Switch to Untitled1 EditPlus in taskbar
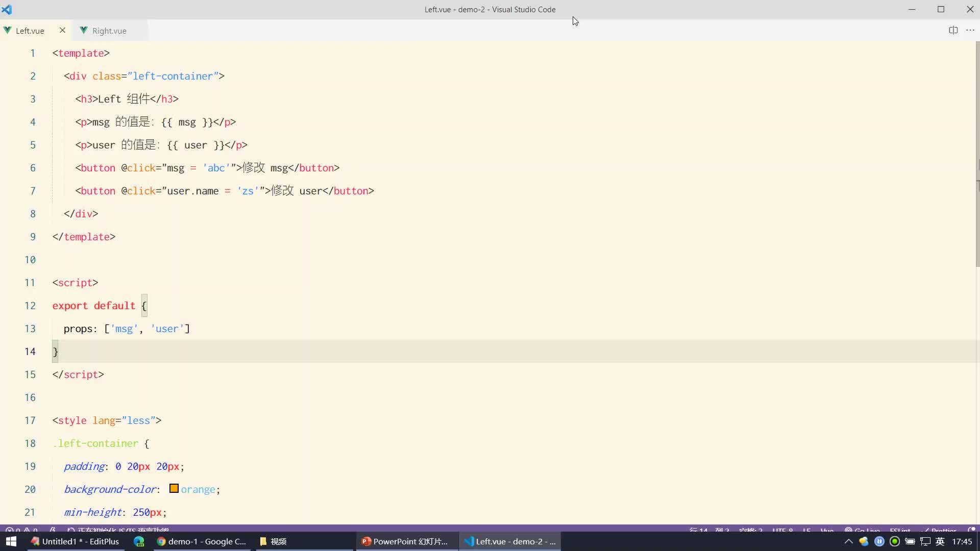Image resolution: width=980 pixels, height=551 pixels. pos(75,541)
